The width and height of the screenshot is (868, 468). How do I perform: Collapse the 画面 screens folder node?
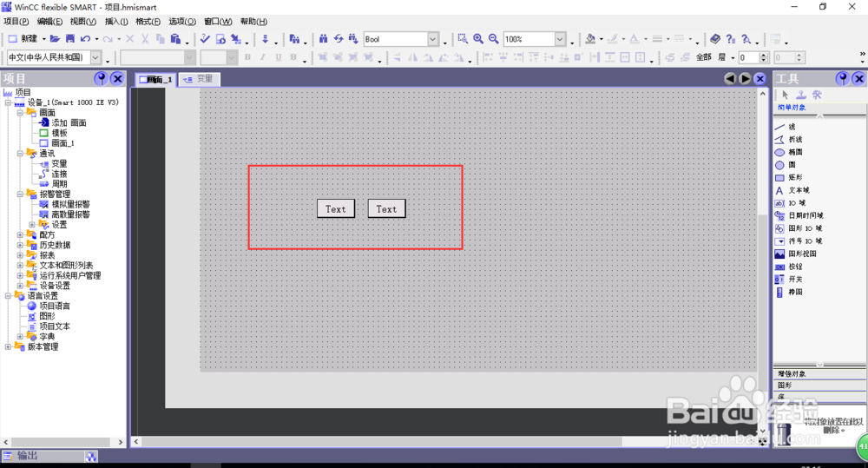(x=20, y=112)
